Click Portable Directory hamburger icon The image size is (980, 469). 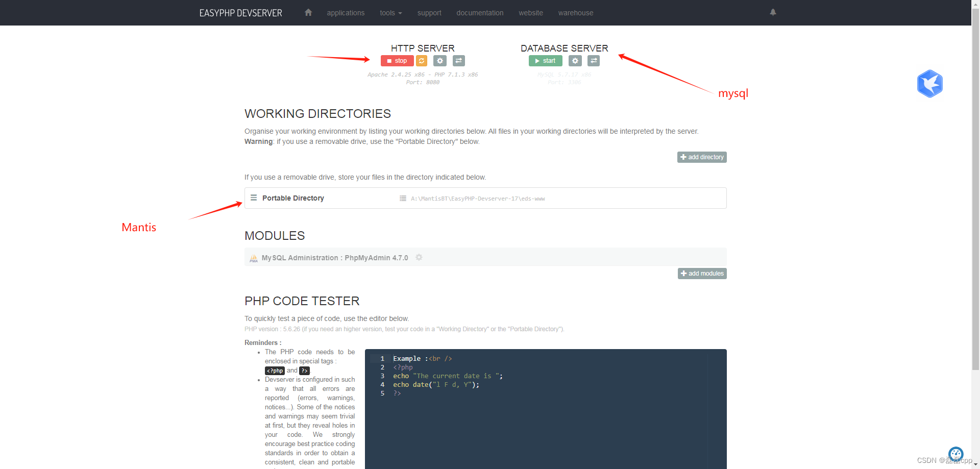(254, 198)
